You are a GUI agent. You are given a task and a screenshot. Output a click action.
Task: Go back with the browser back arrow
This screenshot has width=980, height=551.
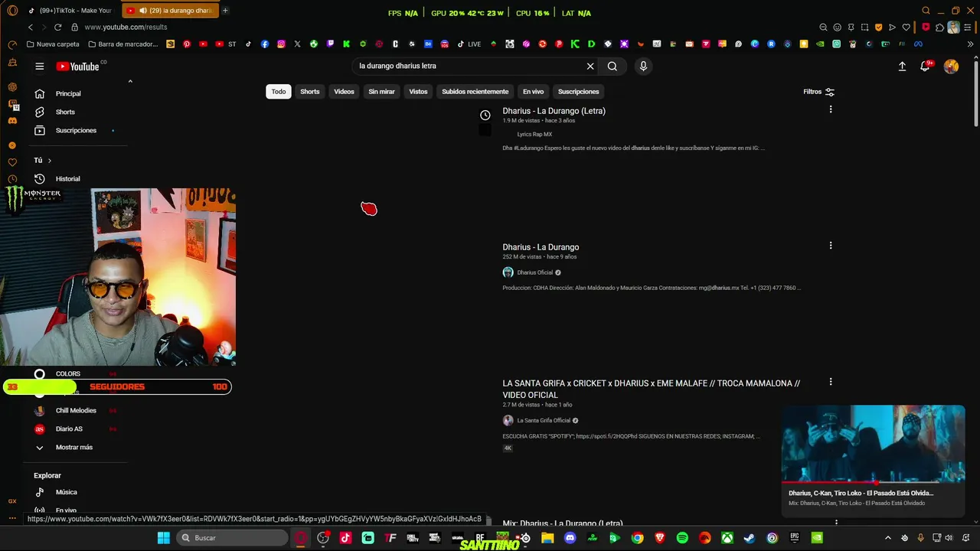coord(31,27)
